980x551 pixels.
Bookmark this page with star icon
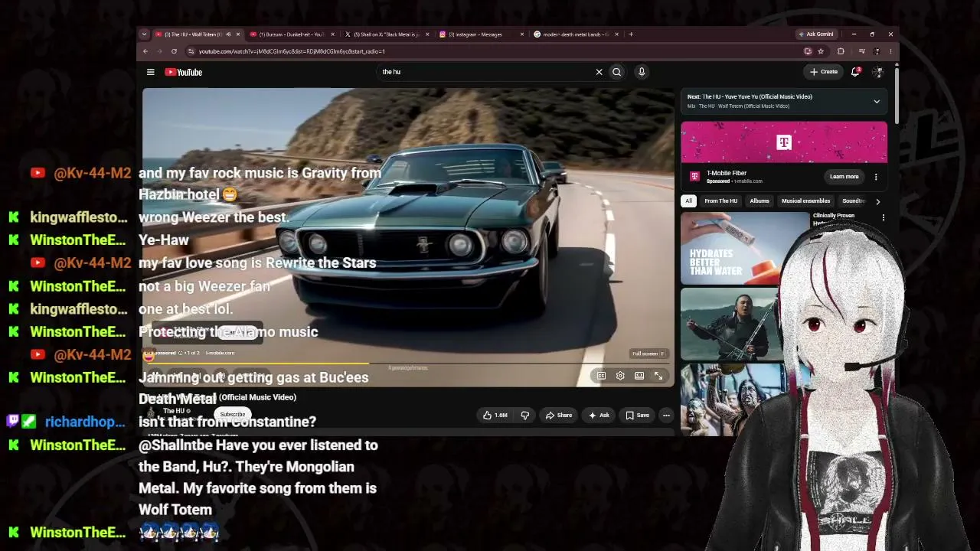click(821, 51)
